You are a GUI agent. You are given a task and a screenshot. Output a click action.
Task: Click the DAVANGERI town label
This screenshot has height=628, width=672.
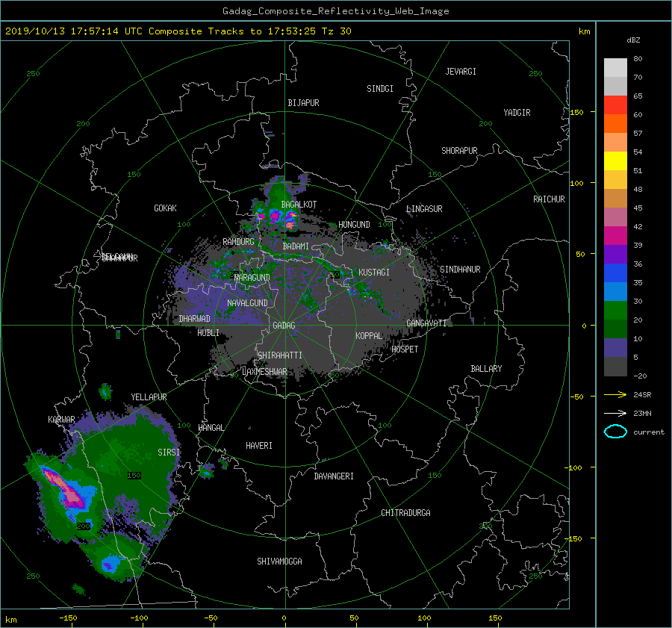coord(334,476)
